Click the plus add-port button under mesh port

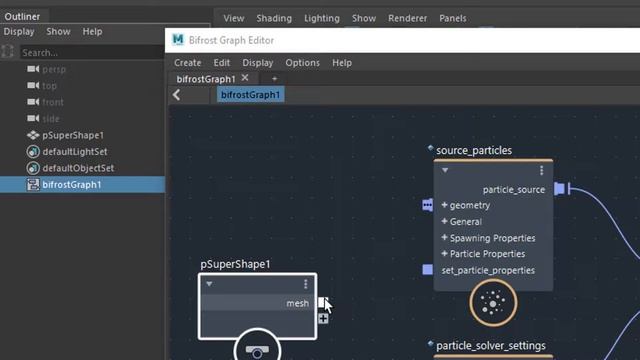(x=323, y=318)
